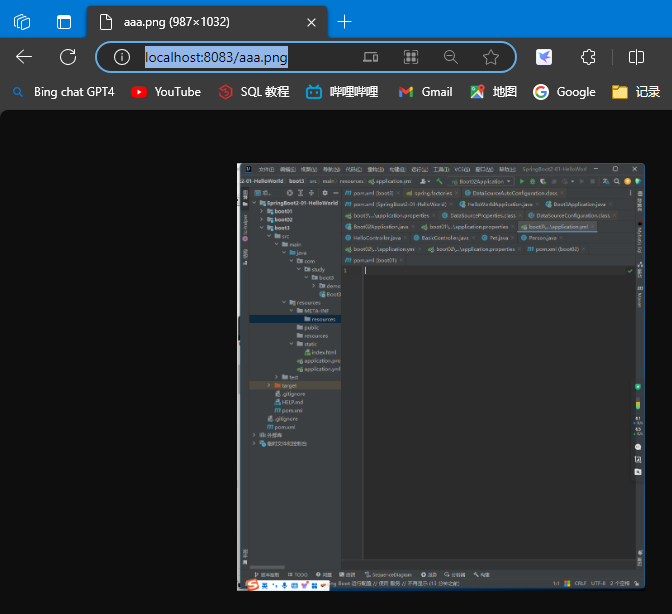Click the IDE toolbar search magnifier
The height and width of the screenshot is (614, 672).
coord(617,182)
